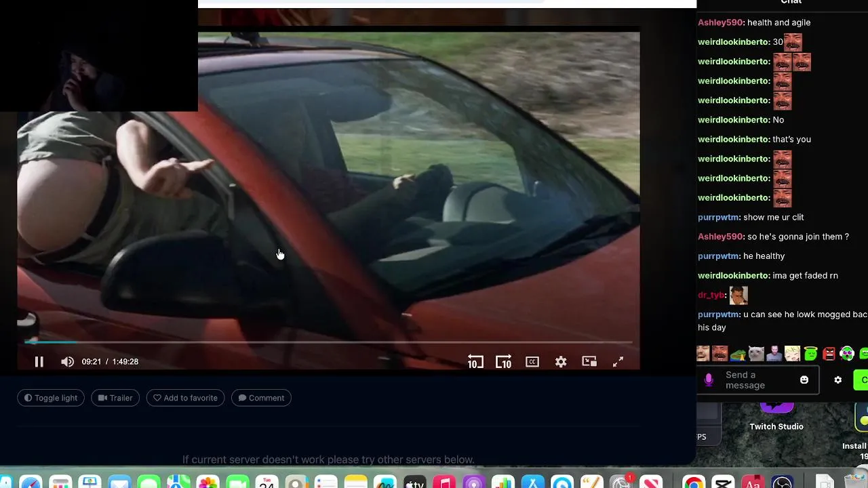The image size is (868, 488).
Task: Select the green frog emote
Action: [x=738, y=354]
